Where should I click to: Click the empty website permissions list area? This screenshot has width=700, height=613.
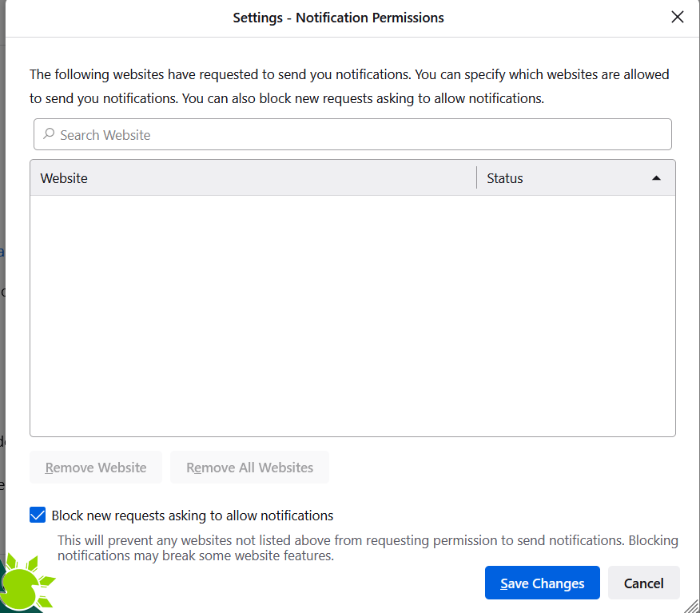click(352, 312)
